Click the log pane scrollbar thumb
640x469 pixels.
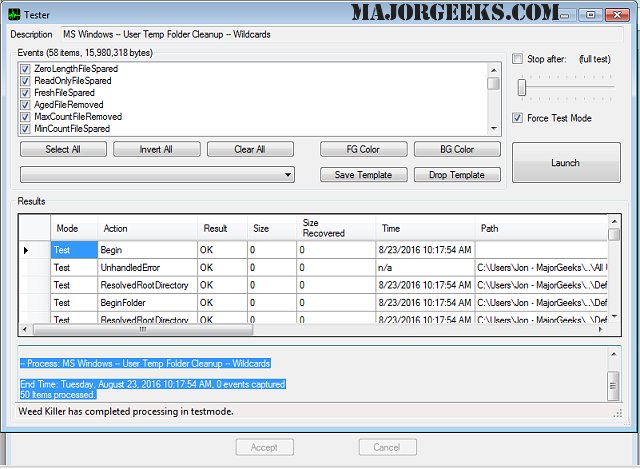click(x=613, y=386)
